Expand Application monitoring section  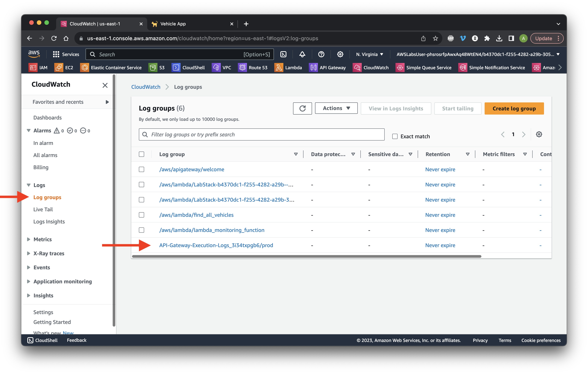[x=29, y=281]
